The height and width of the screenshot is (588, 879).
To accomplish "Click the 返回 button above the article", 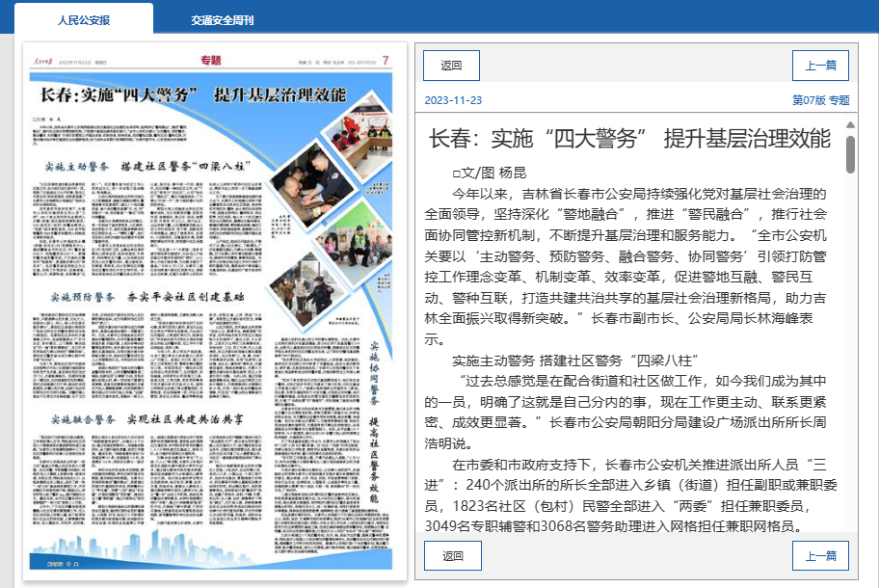I will coord(451,66).
